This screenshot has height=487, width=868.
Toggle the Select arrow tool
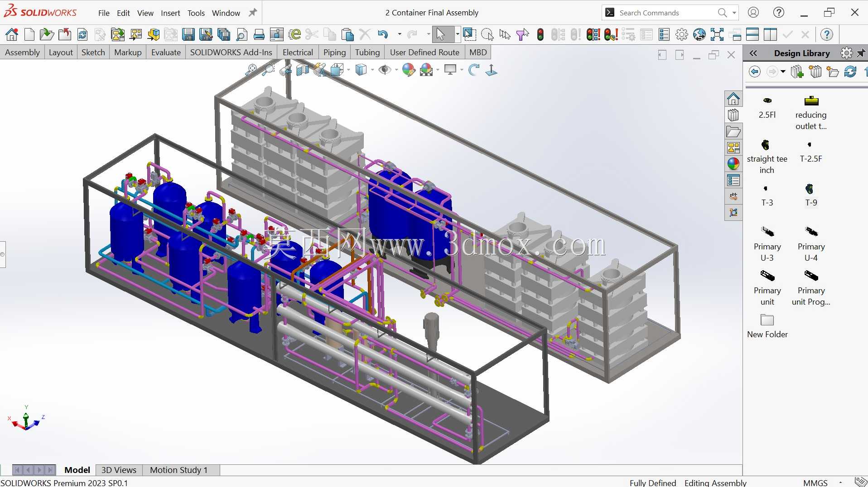click(440, 34)
